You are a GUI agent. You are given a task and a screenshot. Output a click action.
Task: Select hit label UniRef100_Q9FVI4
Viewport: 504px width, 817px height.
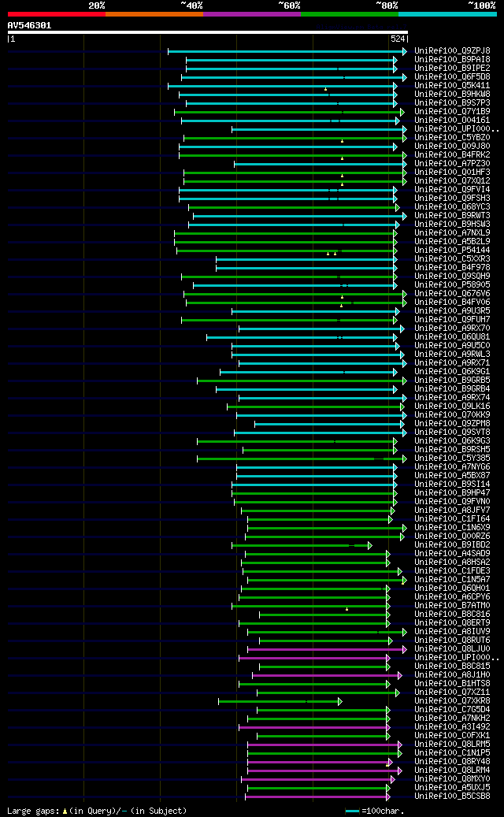tap(452, 190)
